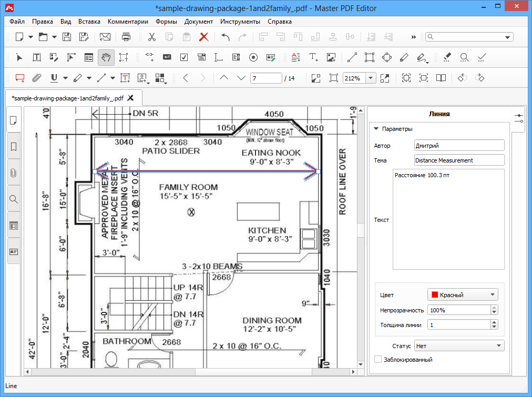Click the Open file folder icon
Screen dimensions: 532x397
pos(43,37)
